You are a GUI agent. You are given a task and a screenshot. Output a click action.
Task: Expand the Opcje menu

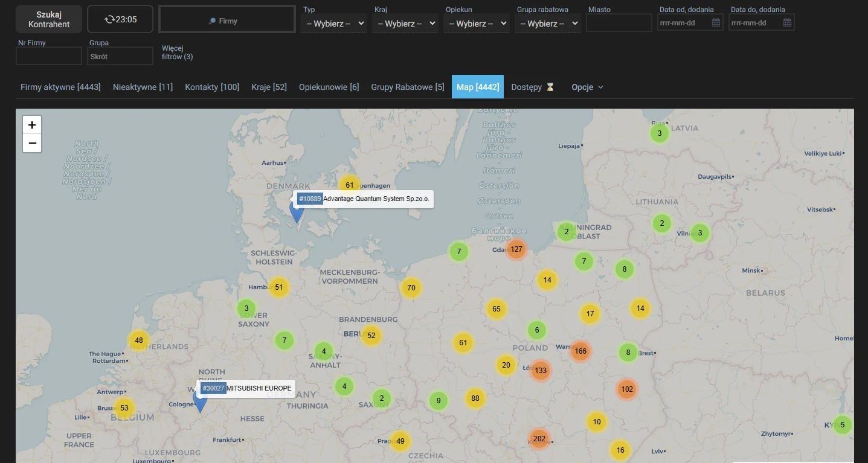pyautogui.click(x=587, y=87)
